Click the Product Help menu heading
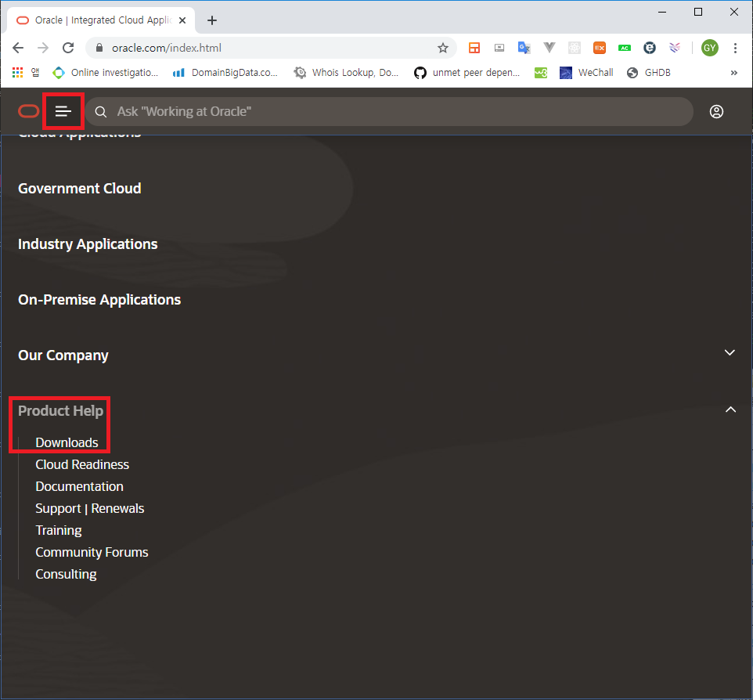This screenshot has width=753, height=700. 60,411
